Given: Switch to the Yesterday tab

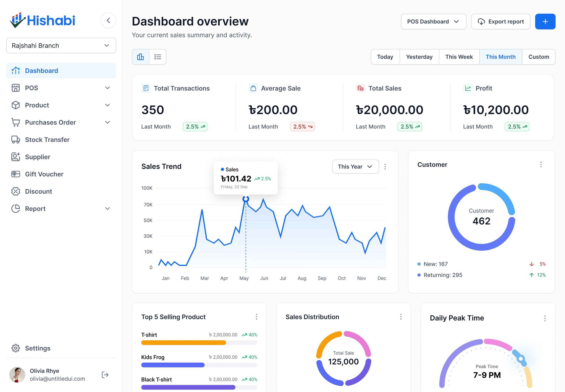Looking at the screenshot, I should (419, 57).
